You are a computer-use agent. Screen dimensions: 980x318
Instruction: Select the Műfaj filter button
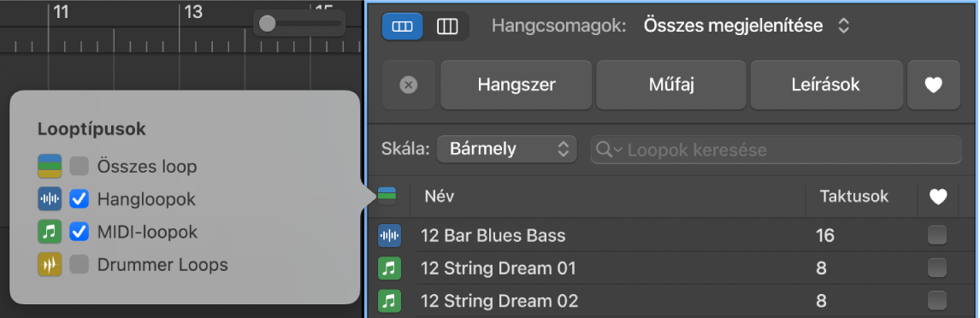[x=670, y=85]
